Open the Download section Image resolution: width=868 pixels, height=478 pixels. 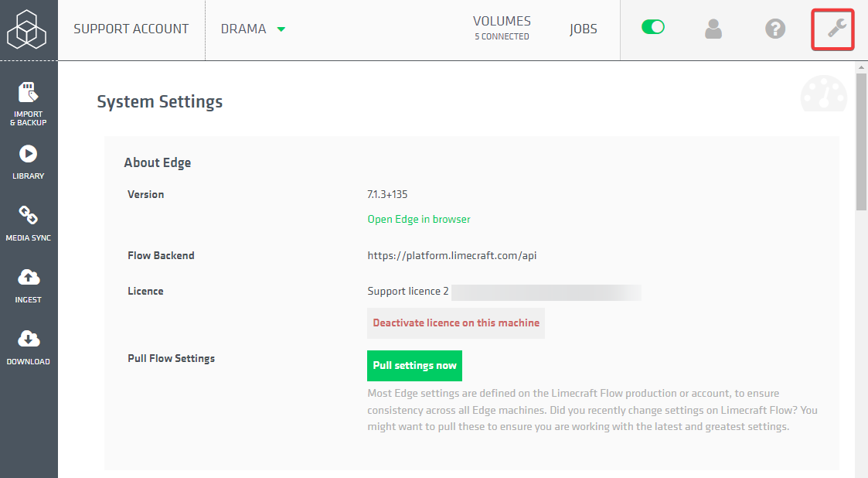coord(29,346)
